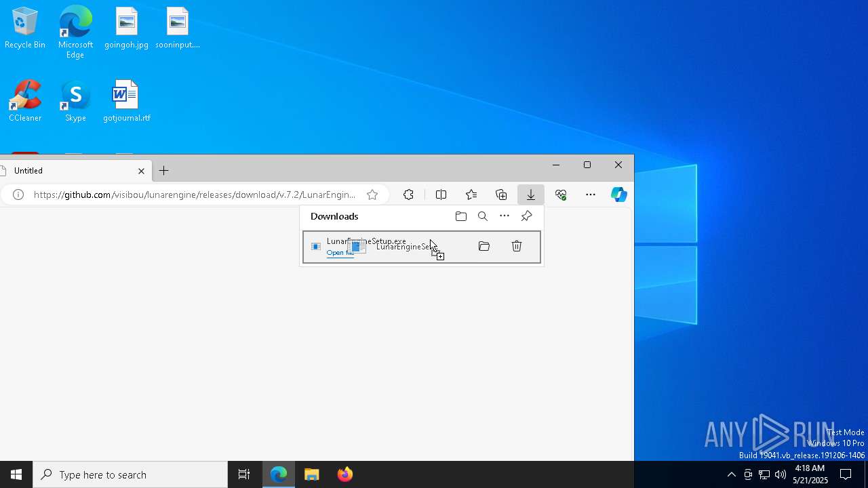The width and height of the screenshot is (868, 488).
Task: Open a new tab in Edge
Action: 163,171
